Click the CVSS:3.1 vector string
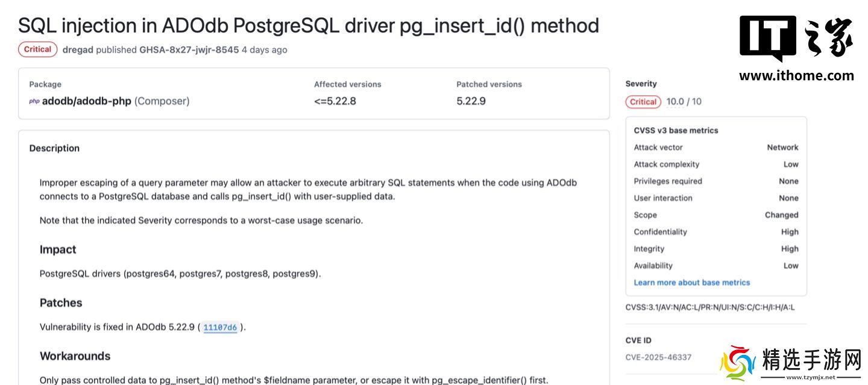The height and width of the screenshot is (385, 868). [709, 307]
